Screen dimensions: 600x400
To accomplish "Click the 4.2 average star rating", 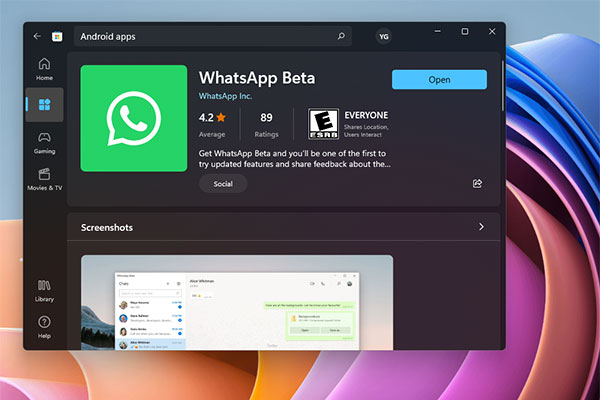I will click(212, 124).
